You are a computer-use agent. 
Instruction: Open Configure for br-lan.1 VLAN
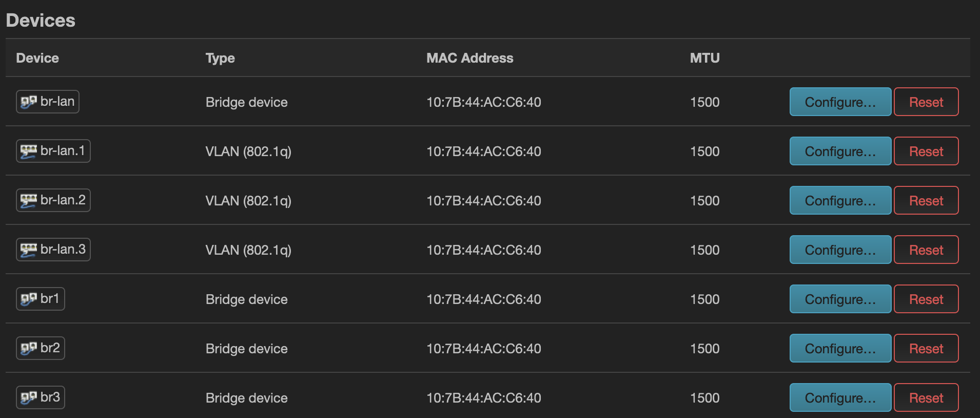840,151
